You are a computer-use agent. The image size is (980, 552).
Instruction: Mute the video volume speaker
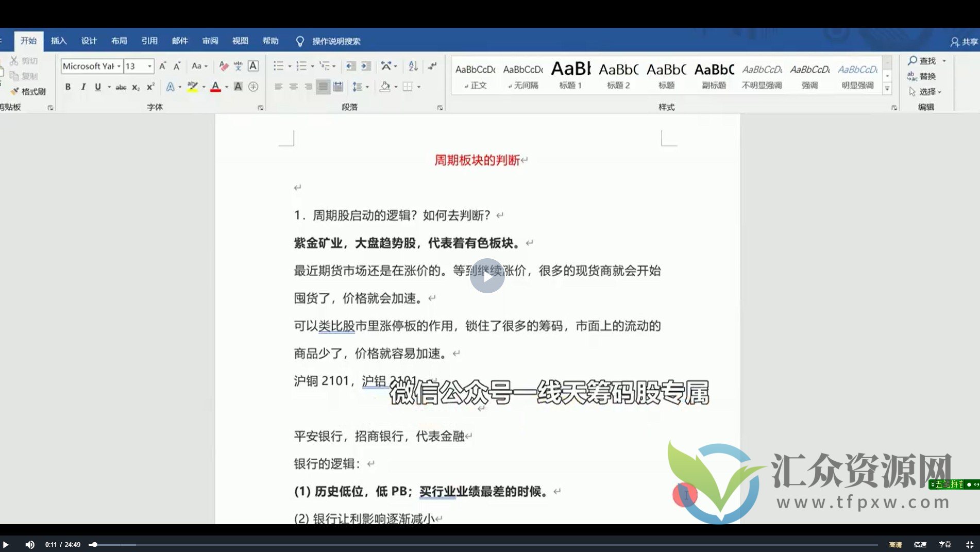point(30,544)
